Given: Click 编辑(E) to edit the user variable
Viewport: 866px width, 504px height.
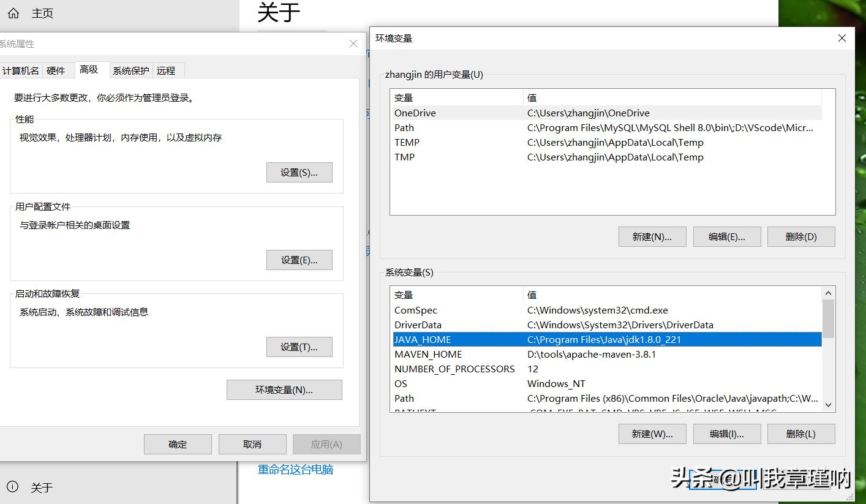Looking at the screenshot, I should [x=726, y=236].
